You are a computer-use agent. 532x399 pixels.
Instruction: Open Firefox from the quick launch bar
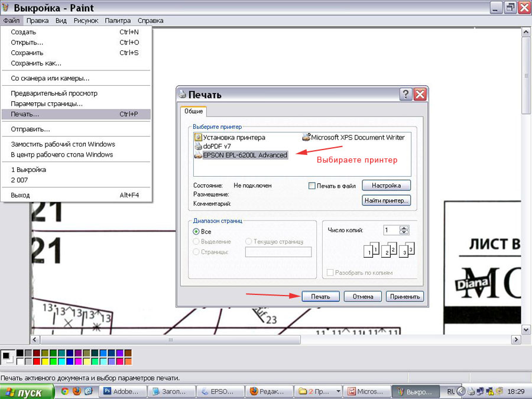(77, 391)
